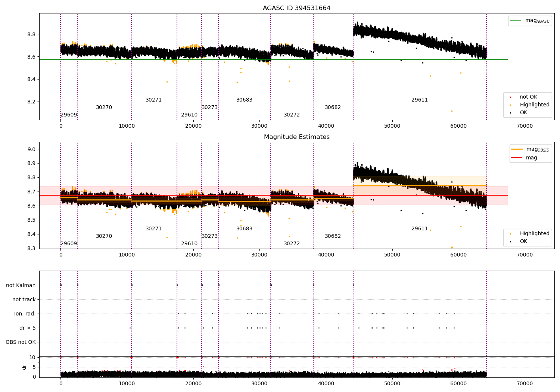Click the 8.3 y-axis tick label
The width and height of the screenshot is (560, 392).
coord(32,249)
